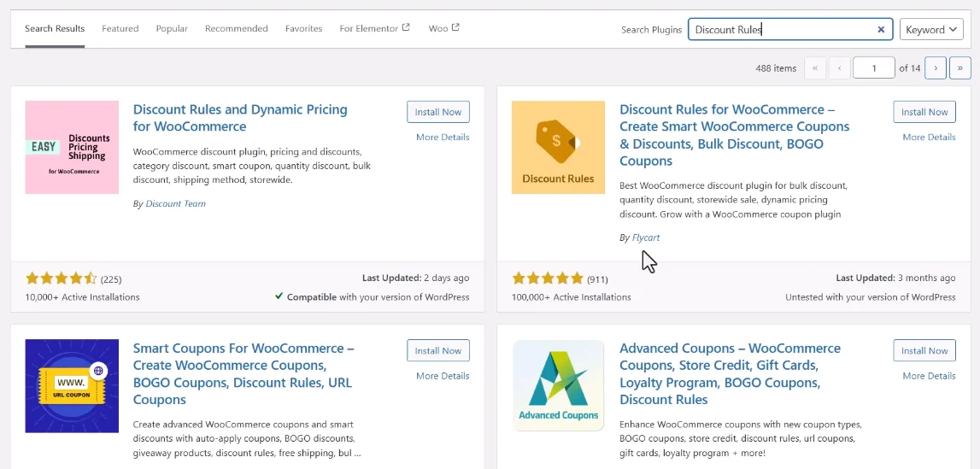Open the Advanced Coupons plugin logo
This screenshot has height=469, width=980.
click(x=558, y=386)
